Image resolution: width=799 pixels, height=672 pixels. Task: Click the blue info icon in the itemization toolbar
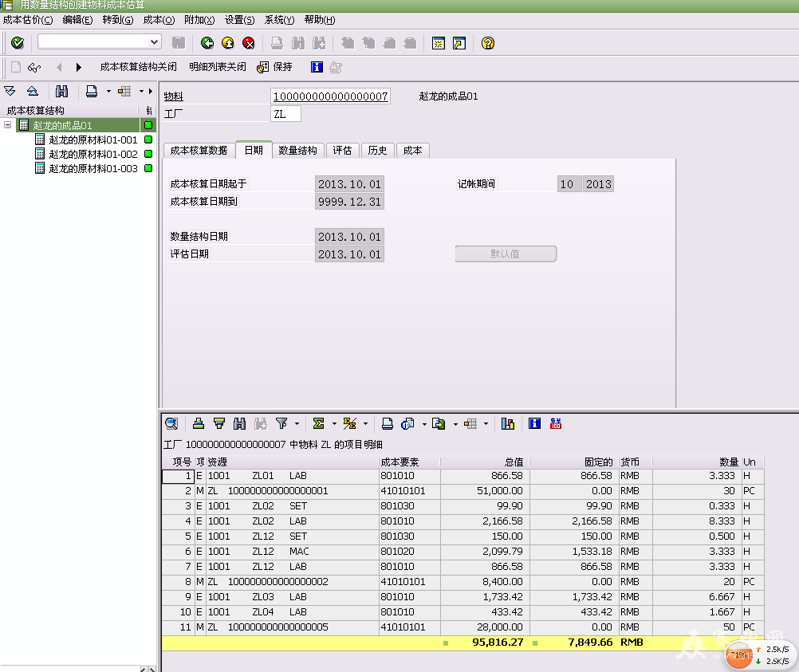(x=534, y=423)
